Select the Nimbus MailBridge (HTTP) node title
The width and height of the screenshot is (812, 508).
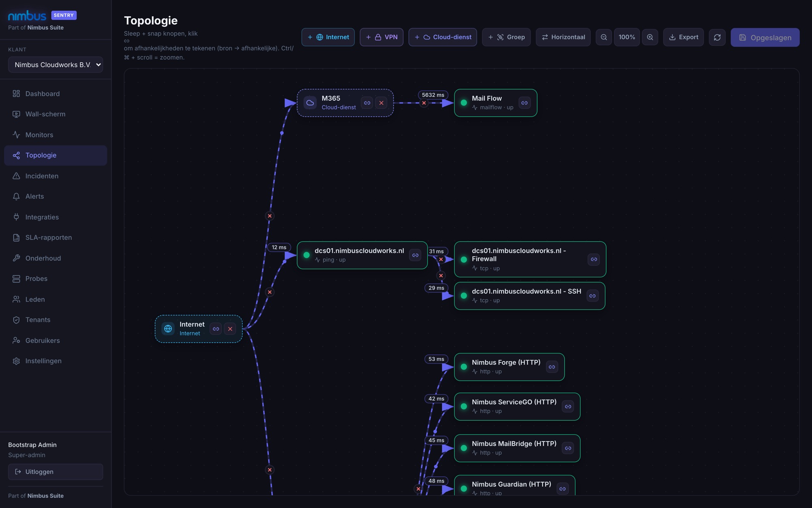514,444
